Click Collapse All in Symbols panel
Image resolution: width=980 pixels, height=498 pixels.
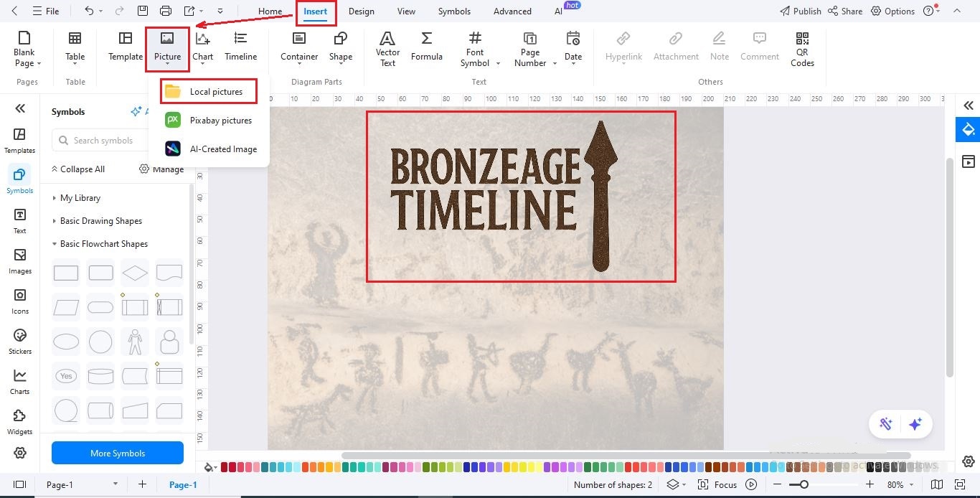77,169
